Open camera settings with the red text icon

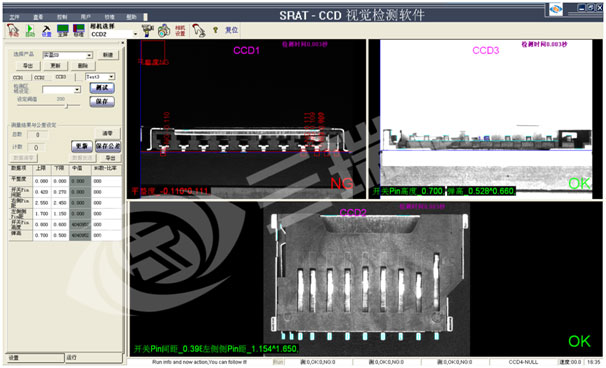click(180, 31)
